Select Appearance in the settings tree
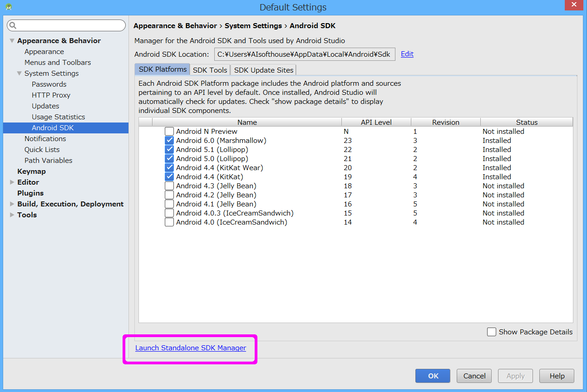 click(44, 52)
